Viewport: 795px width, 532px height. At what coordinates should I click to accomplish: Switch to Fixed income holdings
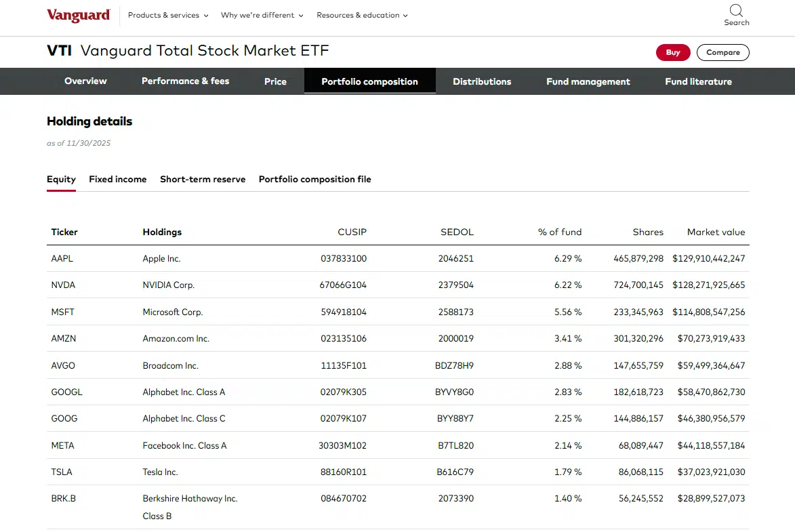(118, 179)
